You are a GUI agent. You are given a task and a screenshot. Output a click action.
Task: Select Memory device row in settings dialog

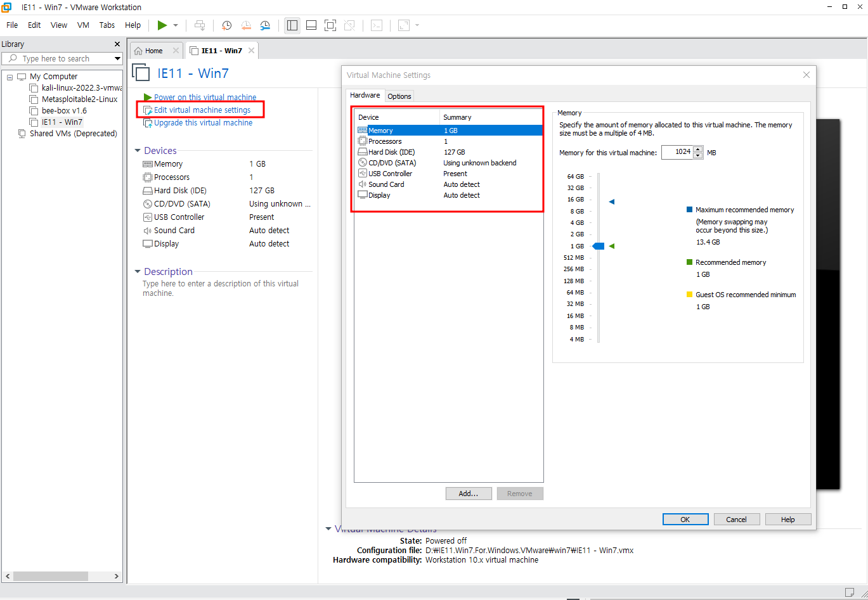pyautogui.click(x=449, y=131)
